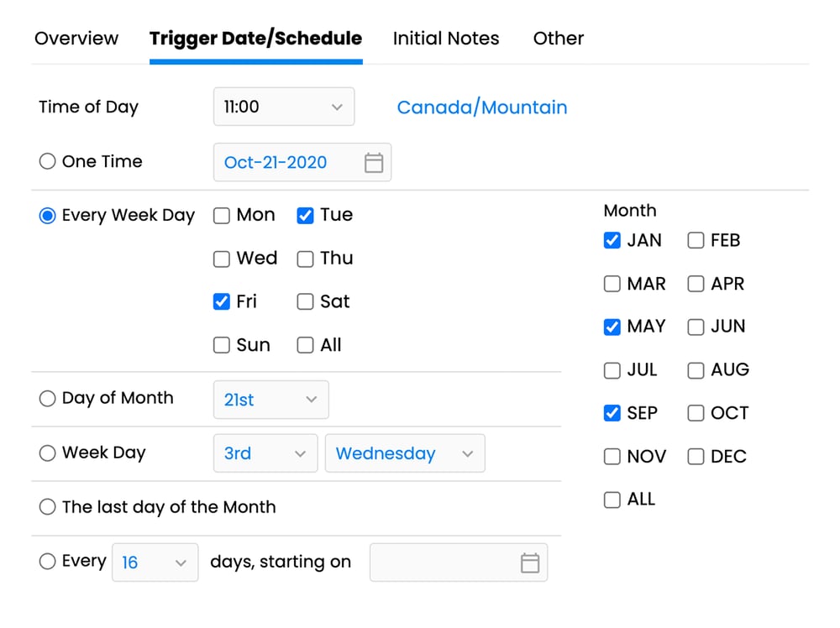Screen dimensions: 840x628
Task: Open the calendar for the starting on date
Action: point(528,563)
